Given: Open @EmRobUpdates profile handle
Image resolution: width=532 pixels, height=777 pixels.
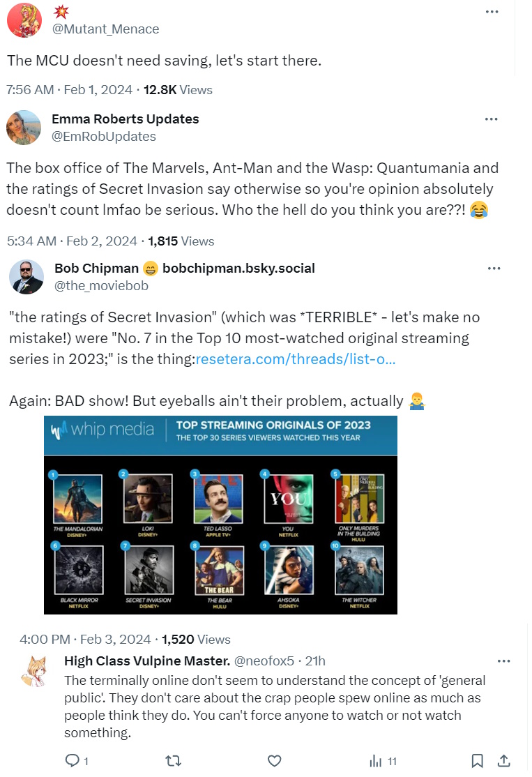Looking at the screenshot, I should click(x=104, y=136).
